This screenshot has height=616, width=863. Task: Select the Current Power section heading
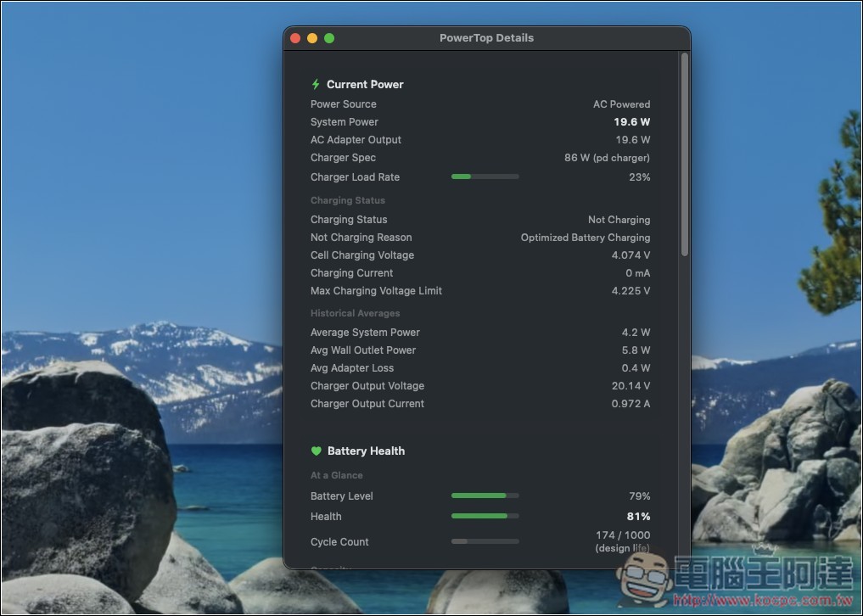[x=365, y=84]
